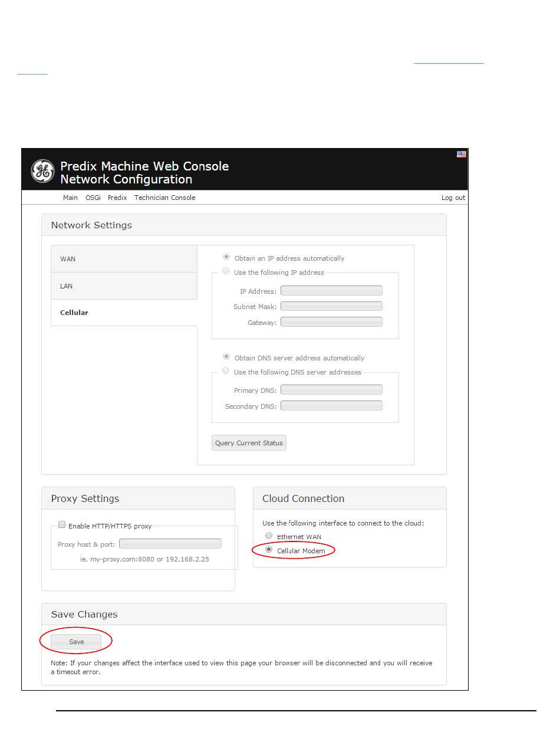This screenshot has height=732, width=560.
Task: Click the Proxy host & port field
Action: (x=170, y=544)
